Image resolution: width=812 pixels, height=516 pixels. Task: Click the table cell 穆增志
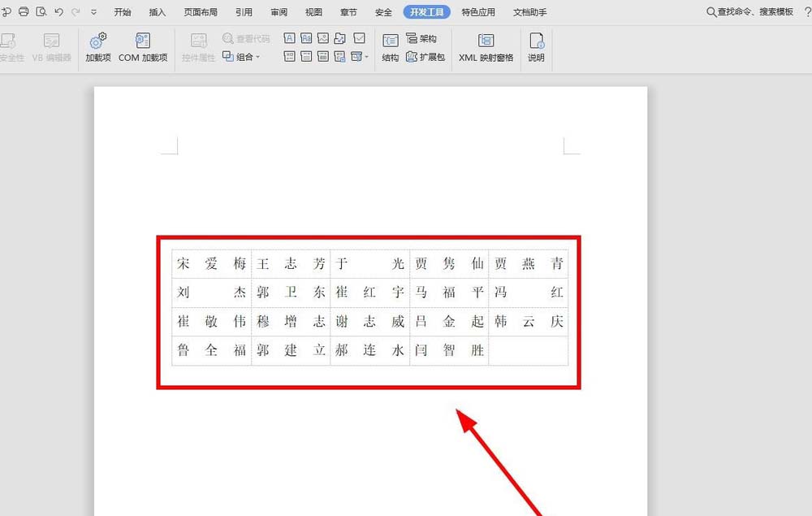tap(291, 322)
